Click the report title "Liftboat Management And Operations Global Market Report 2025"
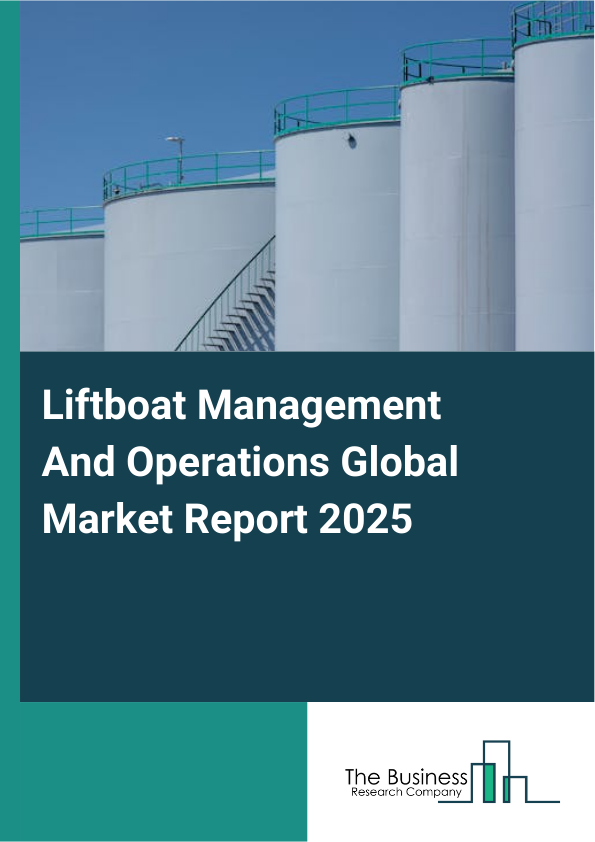This screenshot has width=595, height=842. point(250,462)
